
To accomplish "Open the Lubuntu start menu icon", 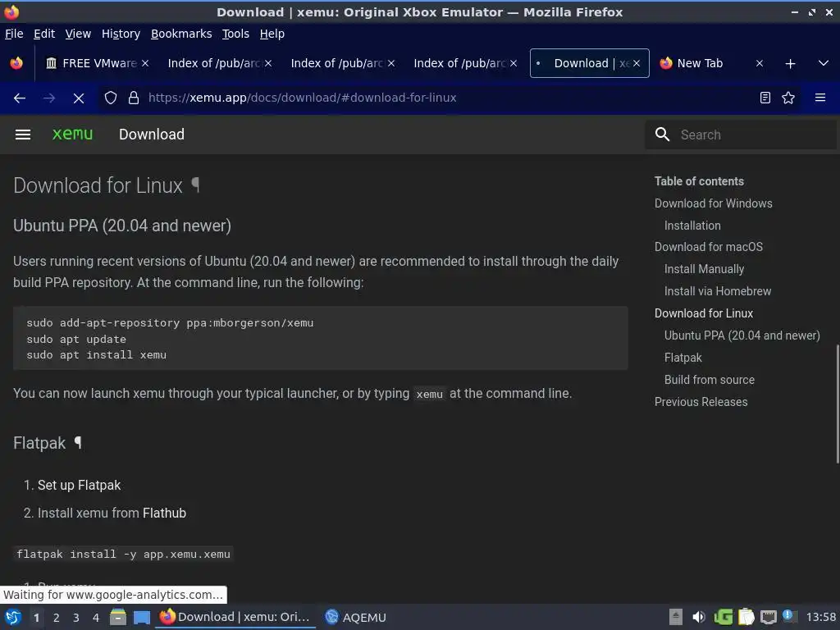I will coord(13,618).
